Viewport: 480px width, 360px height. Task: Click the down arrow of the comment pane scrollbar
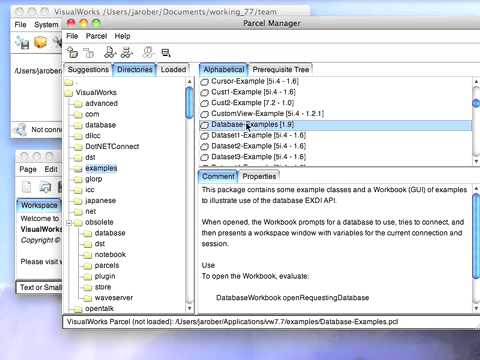click(476, 309)
